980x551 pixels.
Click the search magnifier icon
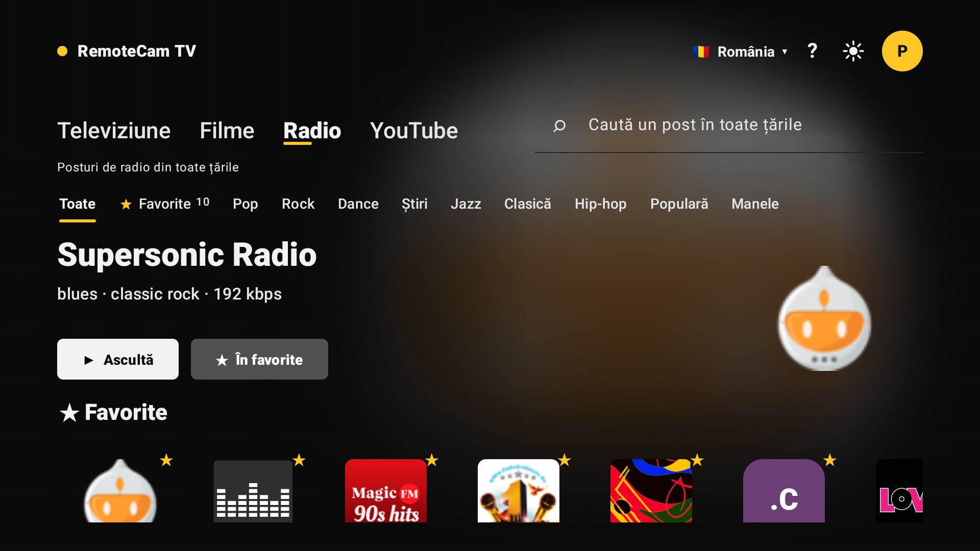559,126
